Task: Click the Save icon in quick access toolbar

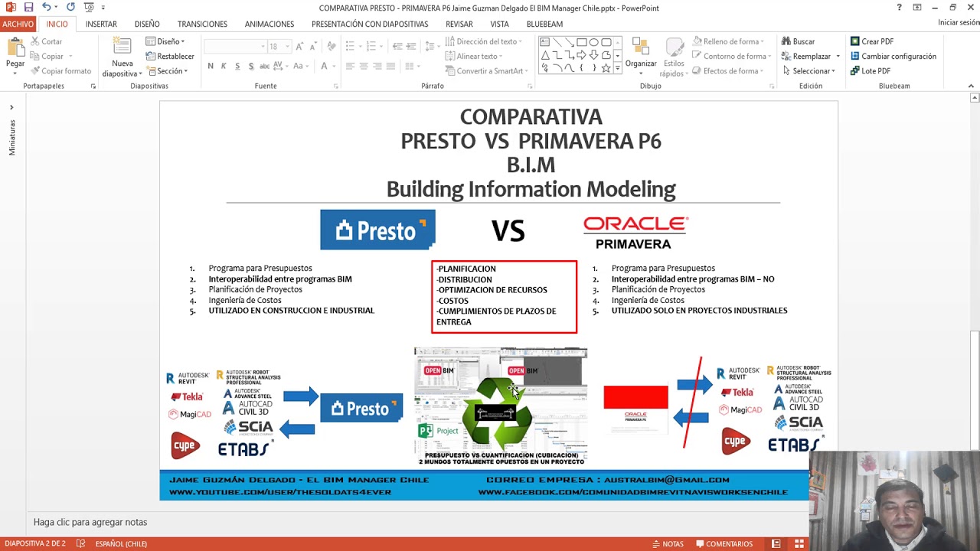Action: coord(28,8)
